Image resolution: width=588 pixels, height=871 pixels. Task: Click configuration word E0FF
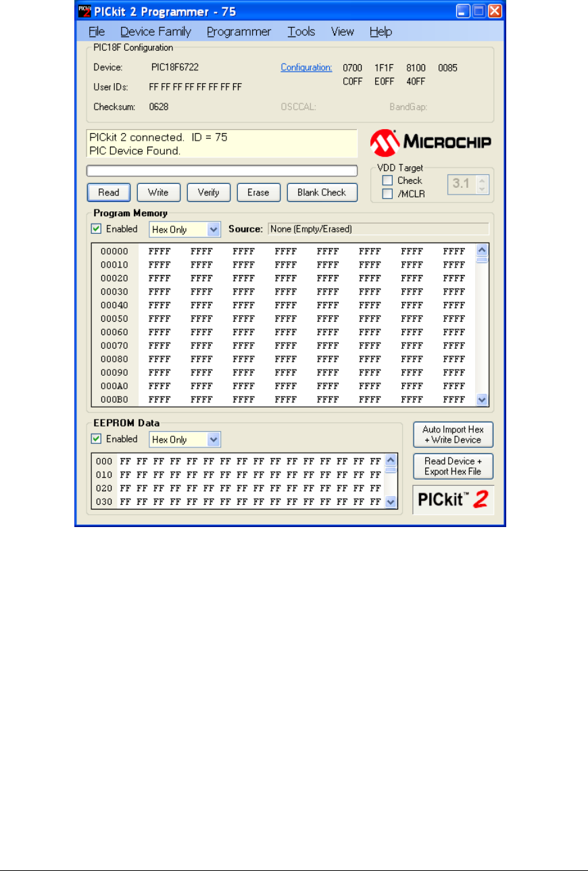pos(385,81)
